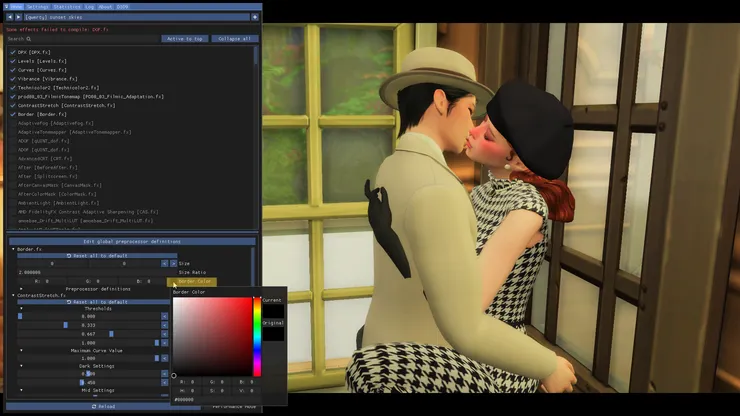Click the Border Color swatch button

click(x=172, y=281)
